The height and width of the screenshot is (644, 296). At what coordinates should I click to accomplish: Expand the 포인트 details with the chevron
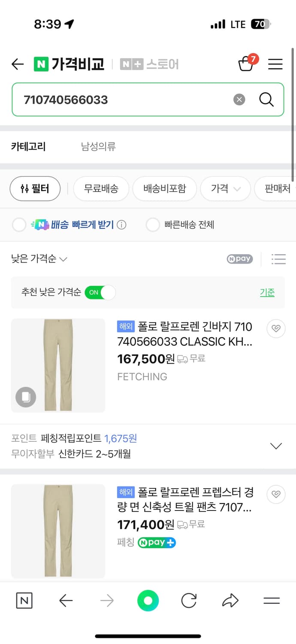coord(276,446)
